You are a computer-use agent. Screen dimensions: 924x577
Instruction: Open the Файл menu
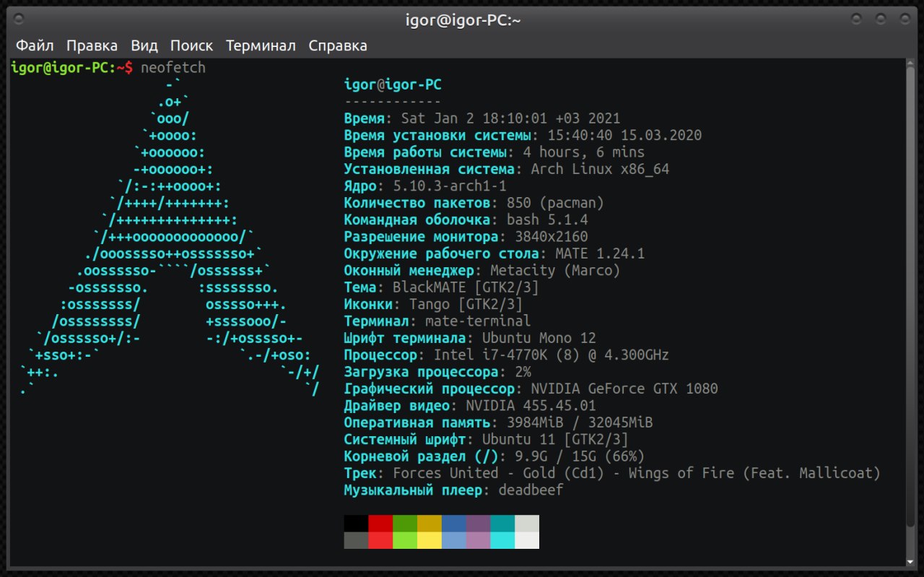[x=35, y=46]
